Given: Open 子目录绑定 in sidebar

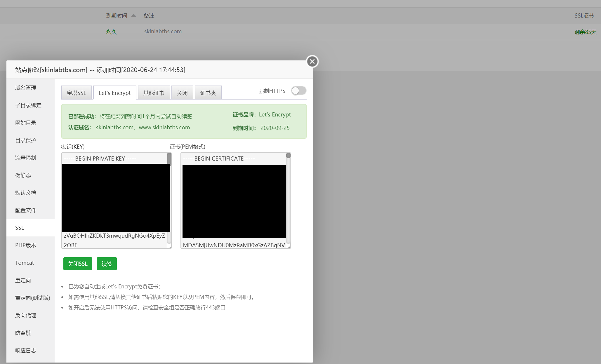Looking at the screenshot, I should 30,105.
